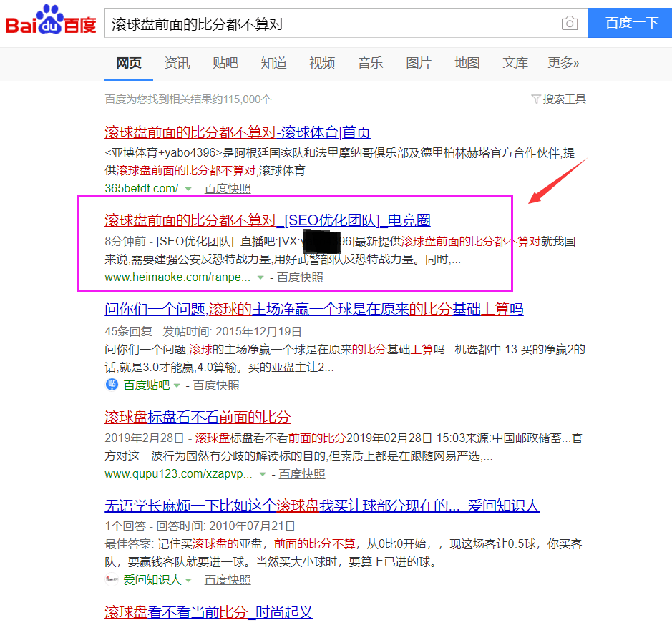
Task: Focus the search query input field
Action: (332, 24)
